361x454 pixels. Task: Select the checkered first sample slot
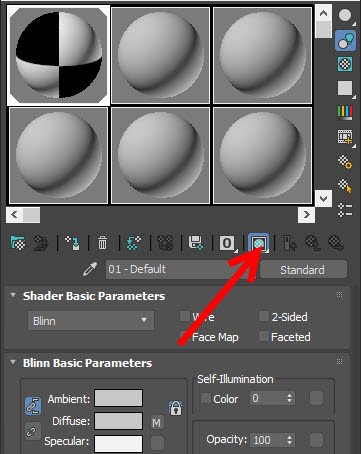point(58,55)
